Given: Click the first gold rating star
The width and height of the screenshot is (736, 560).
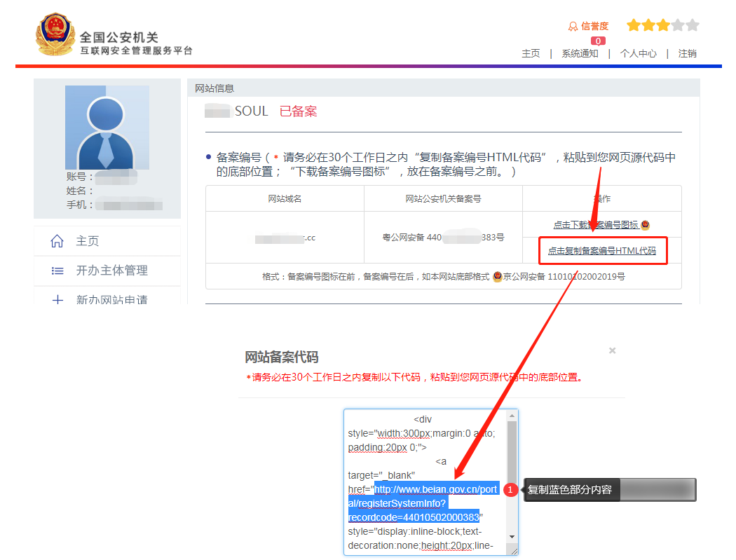Looking at the screenshot, I should [634, 25].
